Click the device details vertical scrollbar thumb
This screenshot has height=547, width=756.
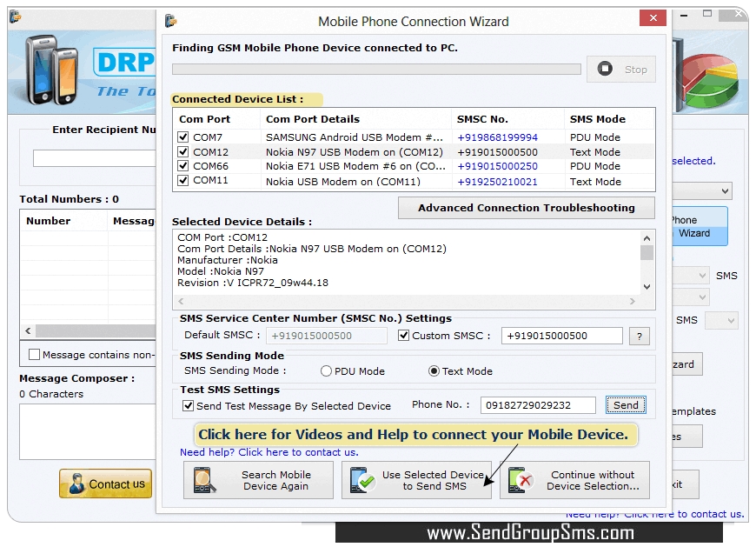click(647, 253)
